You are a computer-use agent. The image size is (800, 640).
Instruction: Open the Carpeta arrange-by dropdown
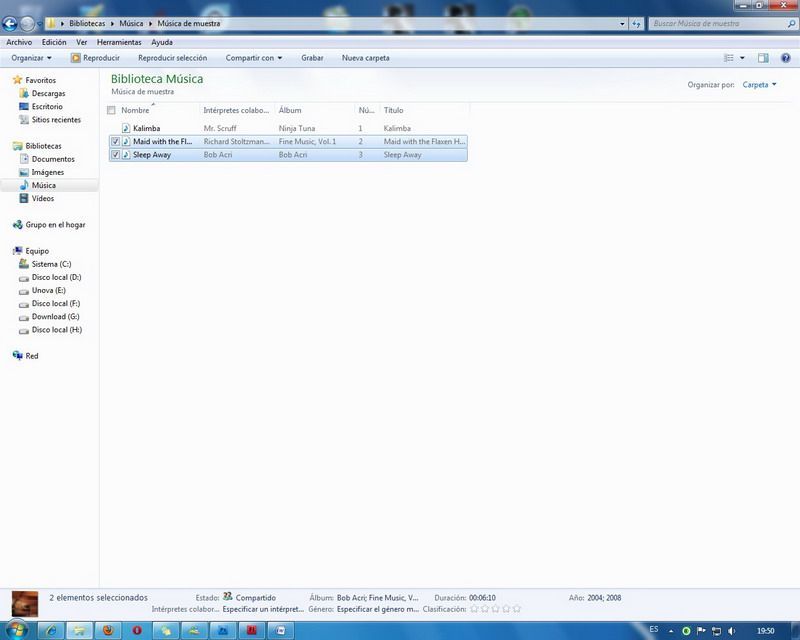759,85
